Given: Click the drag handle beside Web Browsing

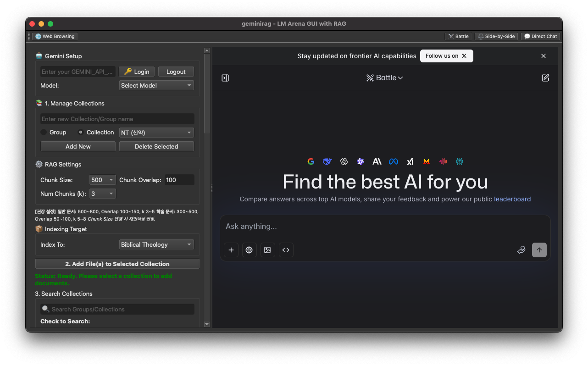Looking at the screenshot, I should (x=29, y=36).
